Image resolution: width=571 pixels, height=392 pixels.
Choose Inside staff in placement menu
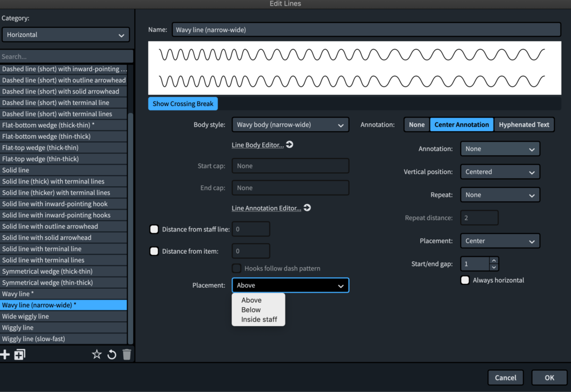tap(259, 320)
